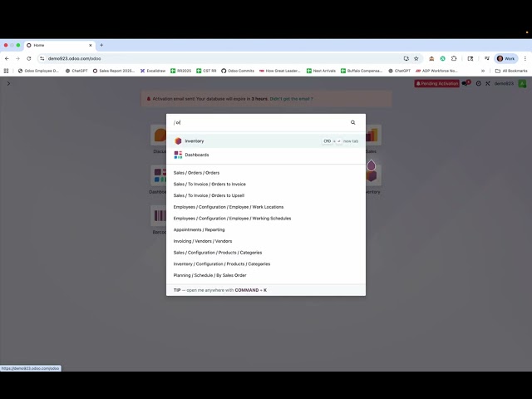Click the address bar URL

tap(74, 59)
